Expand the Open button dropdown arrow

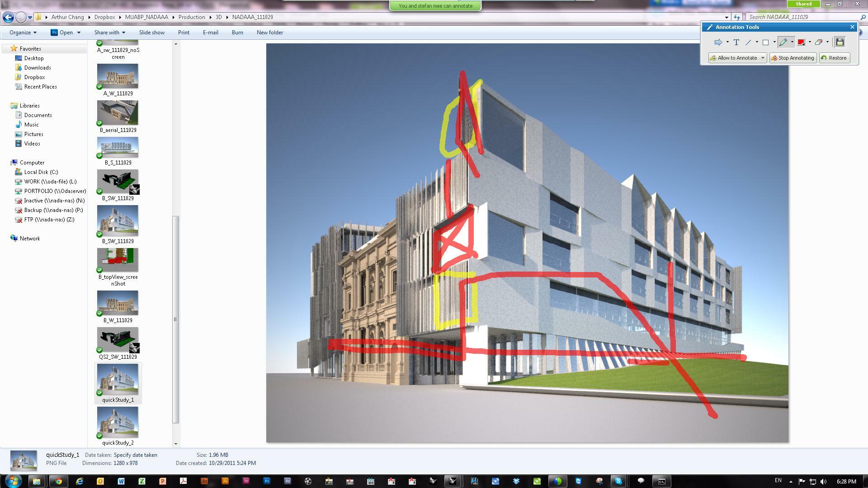coord(79,33)
